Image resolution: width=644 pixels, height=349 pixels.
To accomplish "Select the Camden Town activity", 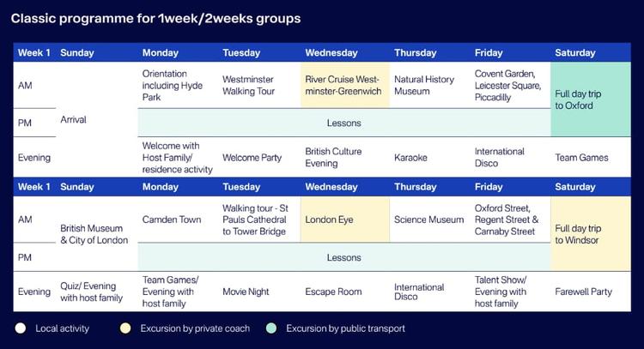I will [172, 220].
